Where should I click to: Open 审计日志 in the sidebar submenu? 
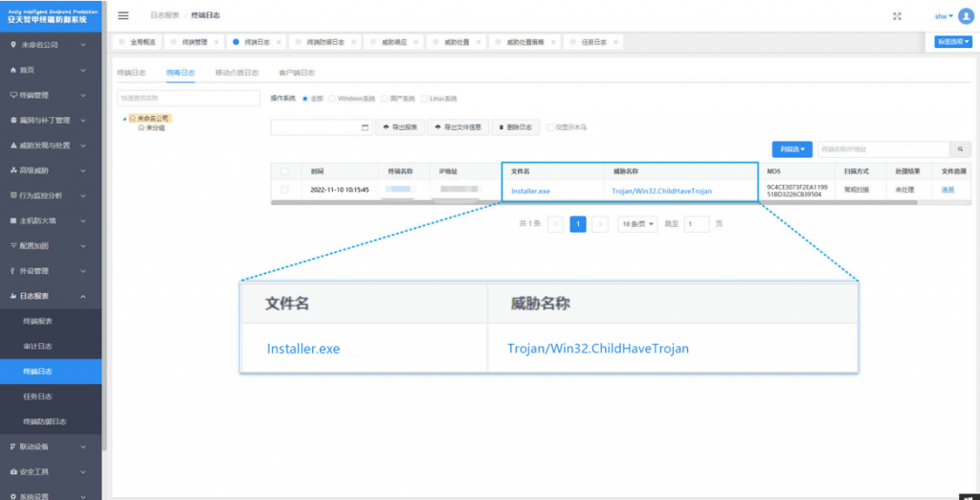click(x=37, y=346)
